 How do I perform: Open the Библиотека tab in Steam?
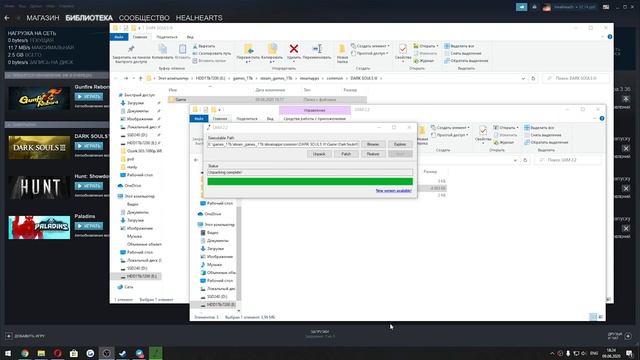click(x=89, y=18)
